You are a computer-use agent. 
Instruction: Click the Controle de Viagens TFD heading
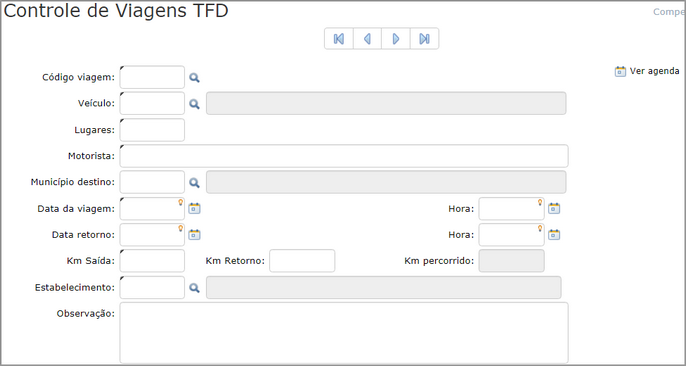coord(116,11)
